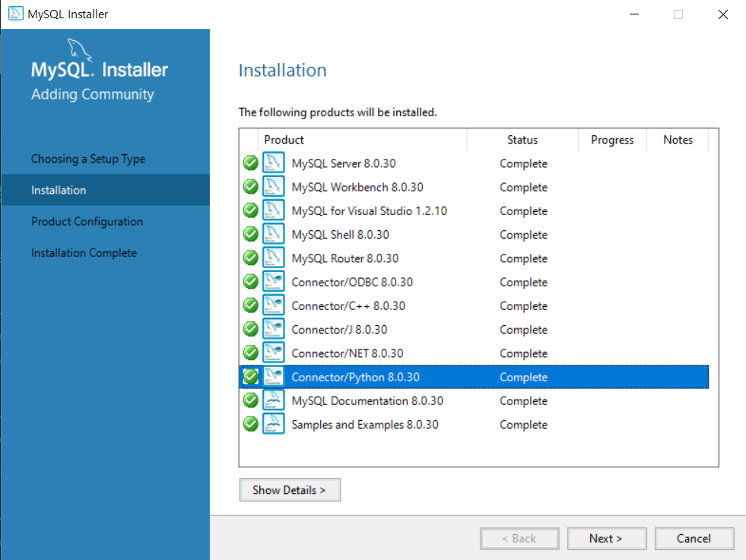Click green checkmark beside MySQL Shell
The image size is (746, 560).
[251, 234]
